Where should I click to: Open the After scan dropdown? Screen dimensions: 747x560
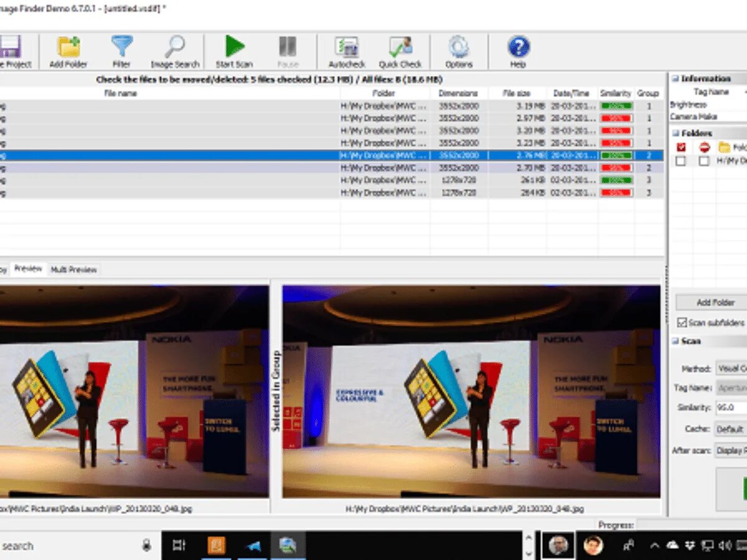pos(731,450)
